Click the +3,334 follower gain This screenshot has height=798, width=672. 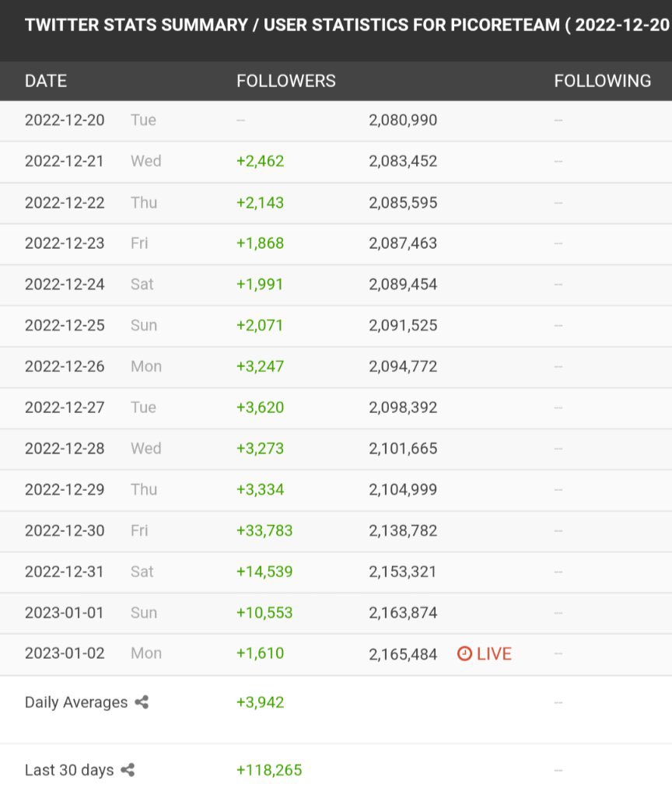[x=260, y=489]
